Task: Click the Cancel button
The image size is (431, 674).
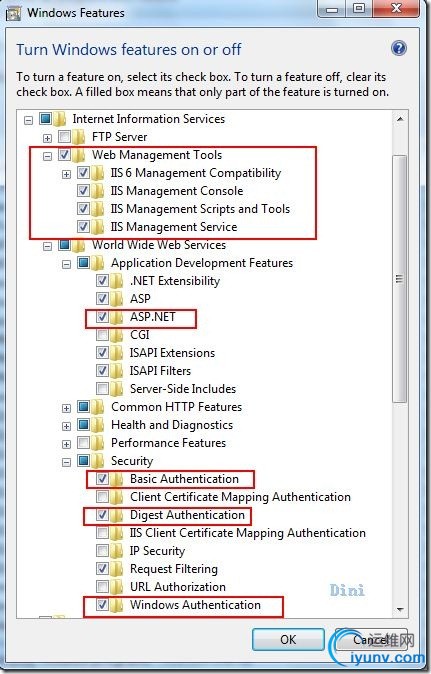Action: [370, 639]
